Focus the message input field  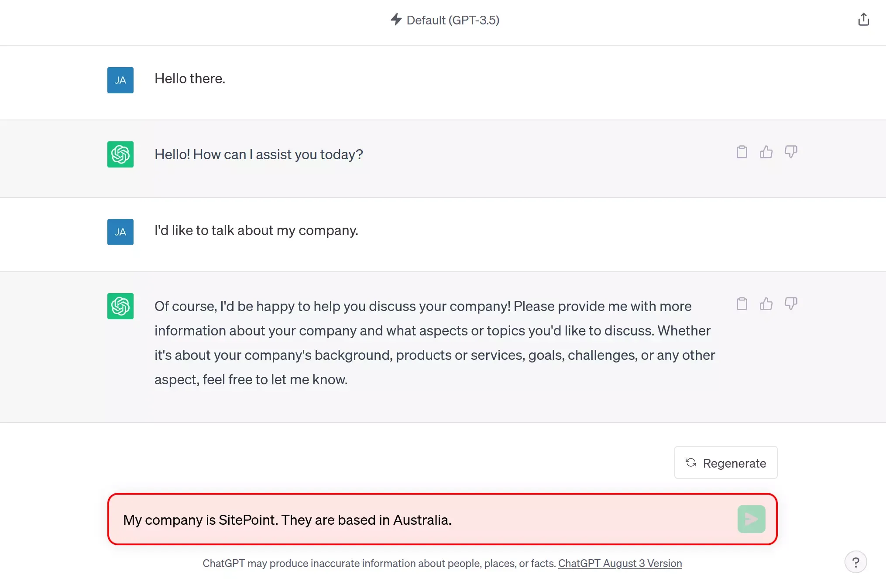click(x=419, y=520)
